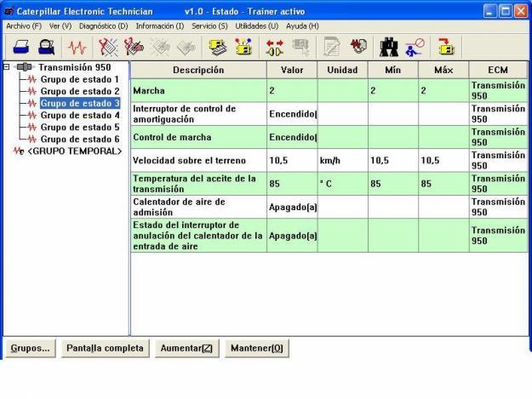532x399 pixels.
Task: Open the red data log recorder icon
Action: (x=358, y=47)
